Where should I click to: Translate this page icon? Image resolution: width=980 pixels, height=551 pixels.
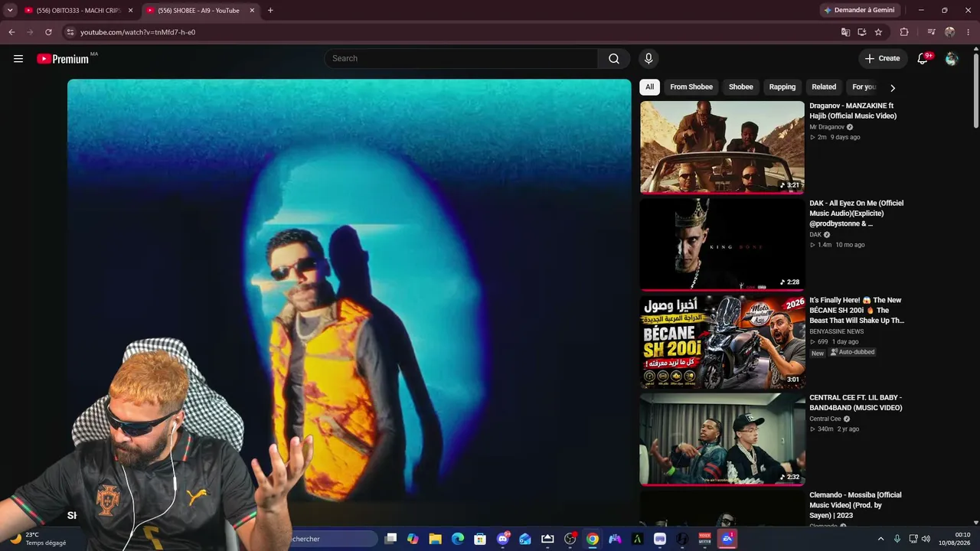click(x=845, y=32)
